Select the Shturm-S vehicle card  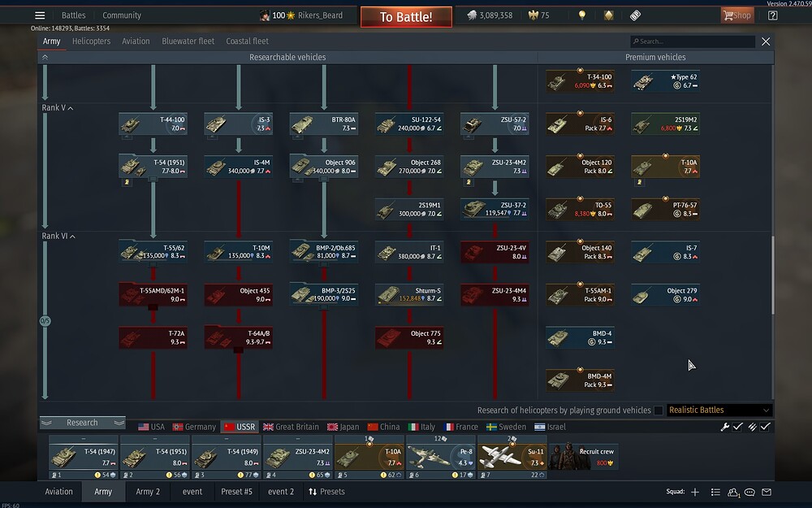click(409, 295)
